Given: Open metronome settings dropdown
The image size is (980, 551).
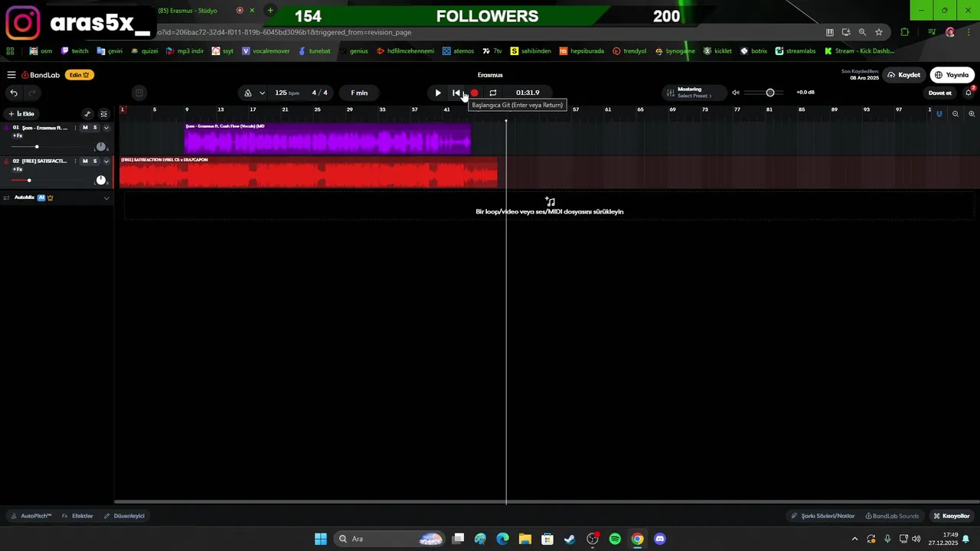Looking at the screenshot, I should 262,93.
